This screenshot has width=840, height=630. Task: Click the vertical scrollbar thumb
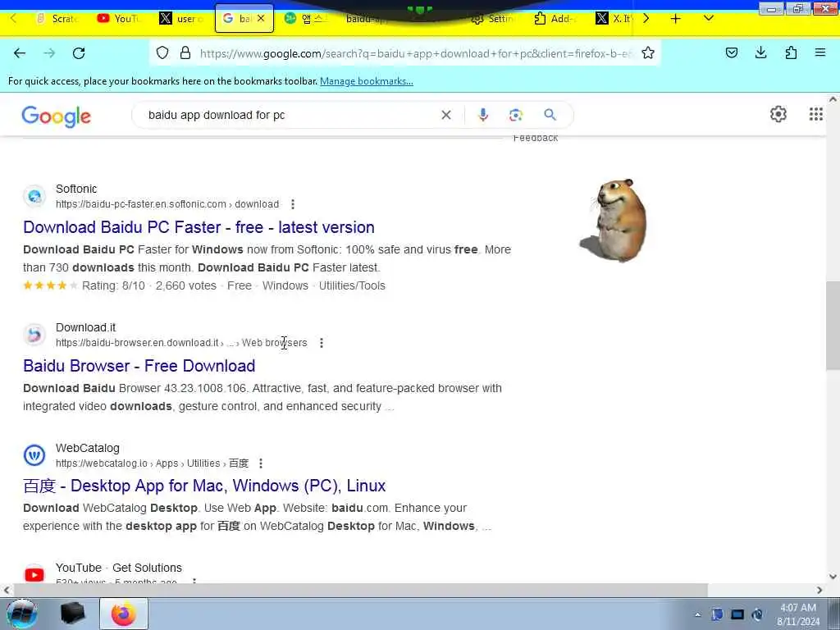(x=833, y=325)
